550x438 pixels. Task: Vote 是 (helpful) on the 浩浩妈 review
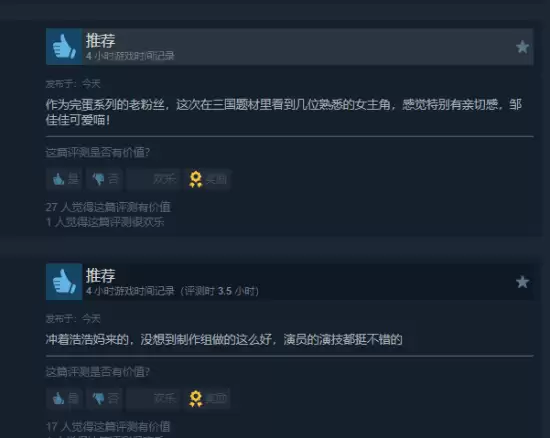click(x=64, y=398)
